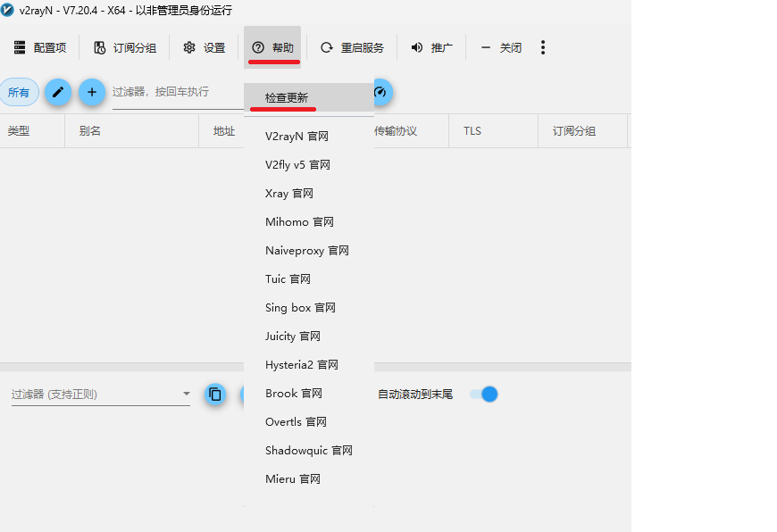Select the 所有 group tab
Screen dimensions: 777x532
pos(19,92)
